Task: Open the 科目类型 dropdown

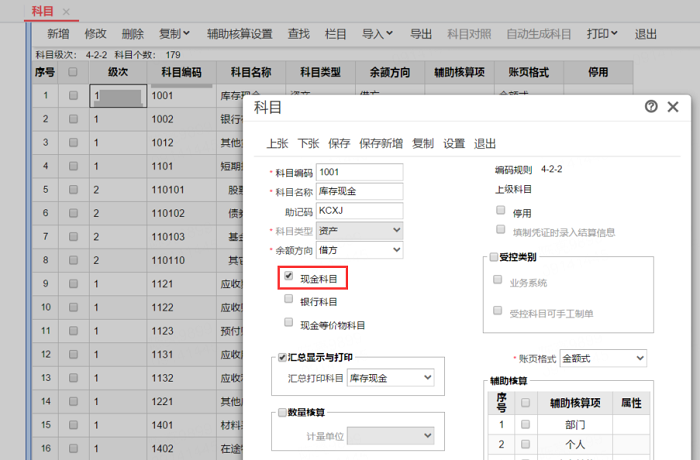Action: coord(360,231)
